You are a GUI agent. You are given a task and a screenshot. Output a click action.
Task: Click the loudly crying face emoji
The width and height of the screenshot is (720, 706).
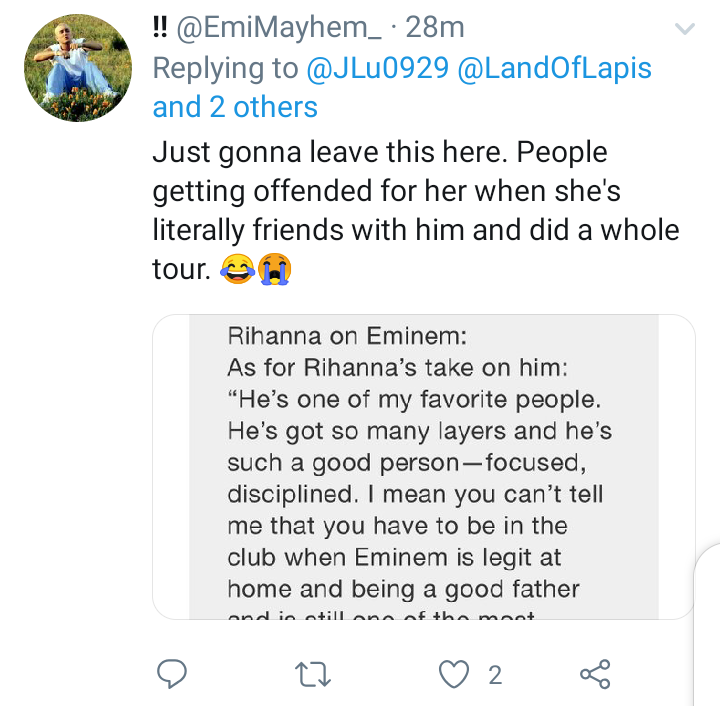pyautogui.click(x=275, y=269)
